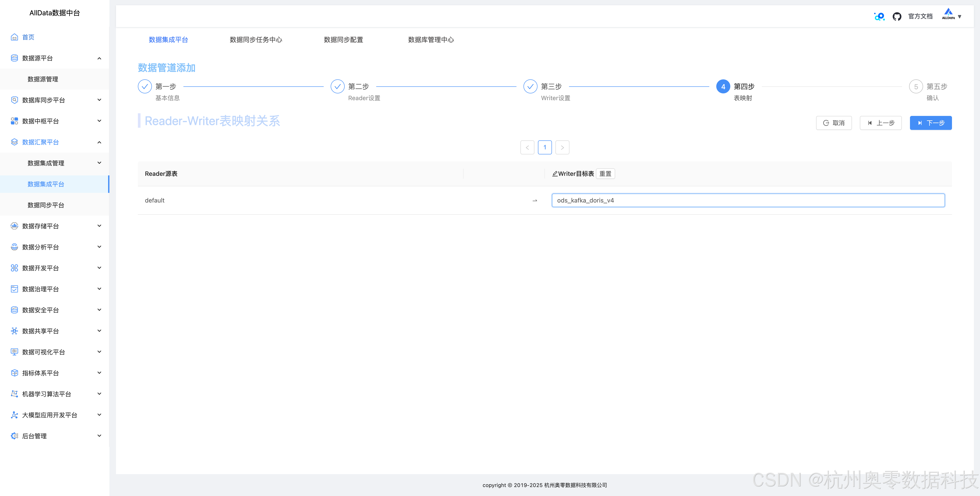The image size is (980, 496).
Task: Click the 数据治理平台 icon
Action: point(14,289)
